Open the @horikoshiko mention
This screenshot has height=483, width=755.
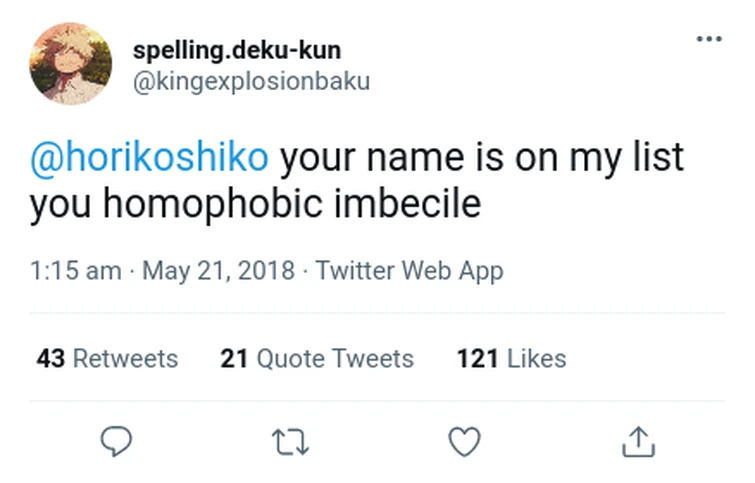tap(150, 158)
